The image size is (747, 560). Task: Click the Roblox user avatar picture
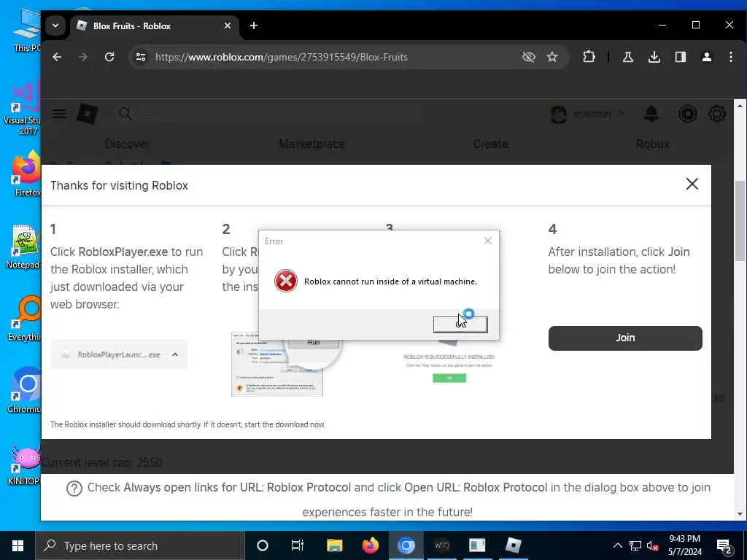click(x=558, y=114)
